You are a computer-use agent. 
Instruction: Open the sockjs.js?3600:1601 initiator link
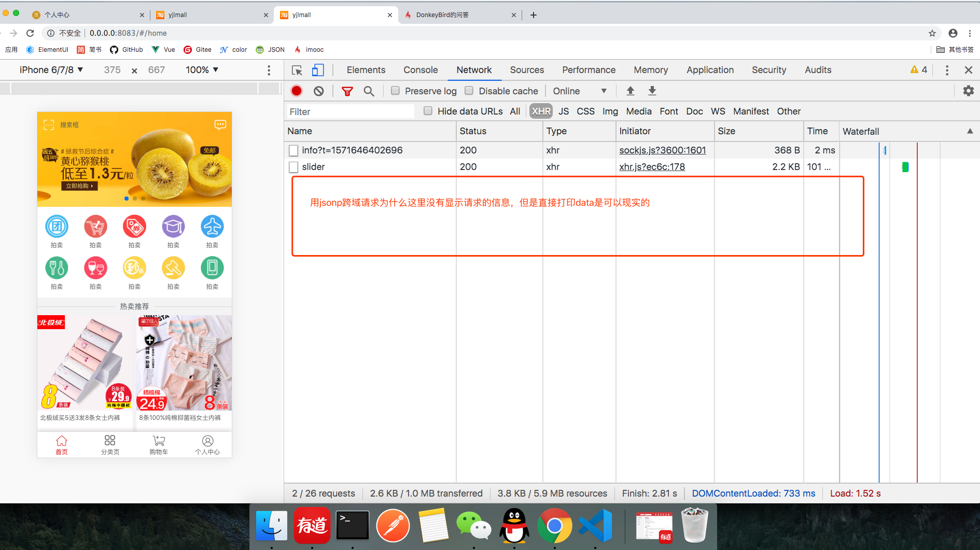pyautogui.click(x=662, y=150)
